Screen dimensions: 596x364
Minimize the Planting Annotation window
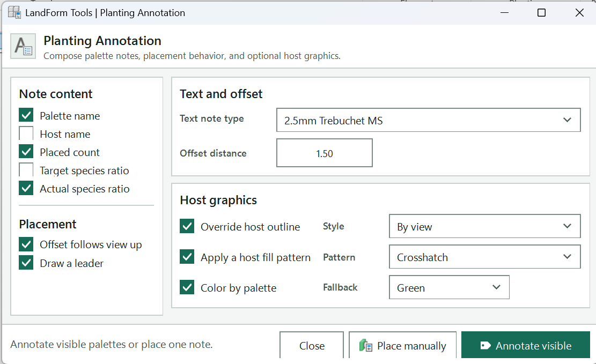coord(504,12)
